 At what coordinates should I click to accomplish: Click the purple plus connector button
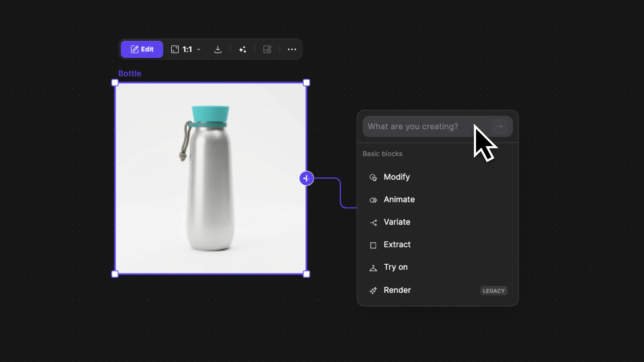(306, 178)
